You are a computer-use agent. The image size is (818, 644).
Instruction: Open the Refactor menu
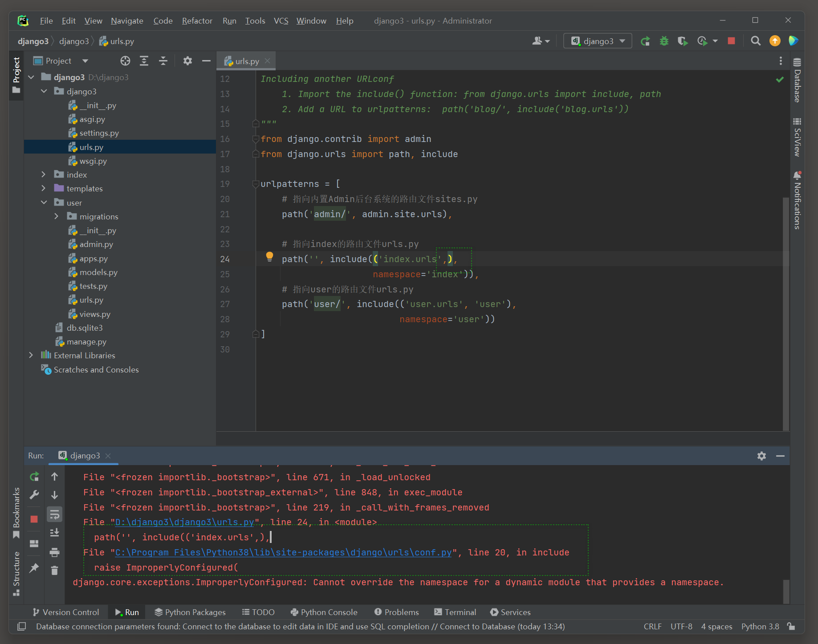point(197,21)
